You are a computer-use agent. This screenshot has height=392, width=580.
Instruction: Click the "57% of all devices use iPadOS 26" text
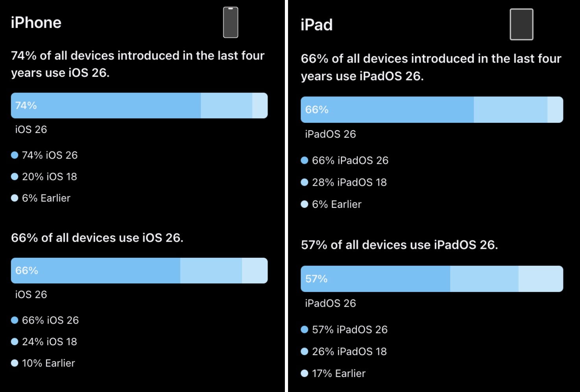point(399,245)
